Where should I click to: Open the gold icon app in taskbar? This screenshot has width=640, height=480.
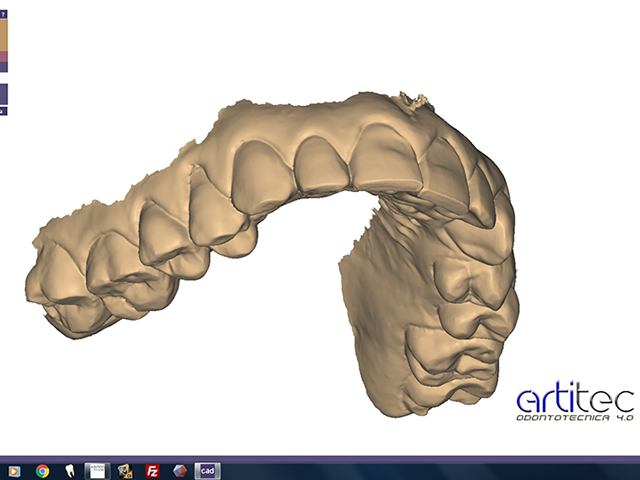[x=125, y=470]
